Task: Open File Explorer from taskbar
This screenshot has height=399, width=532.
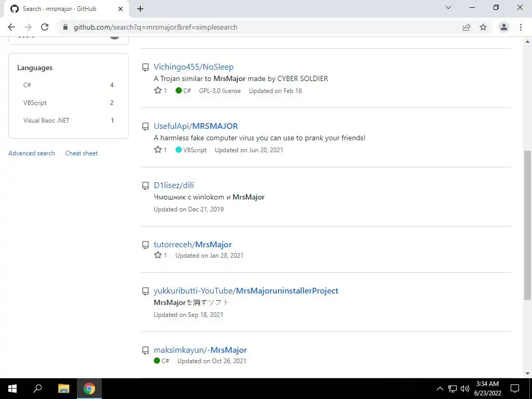Action: click(63, 389)
